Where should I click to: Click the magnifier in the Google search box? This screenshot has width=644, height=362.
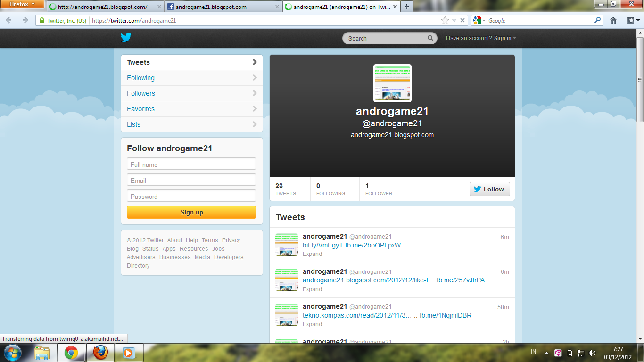598,20
